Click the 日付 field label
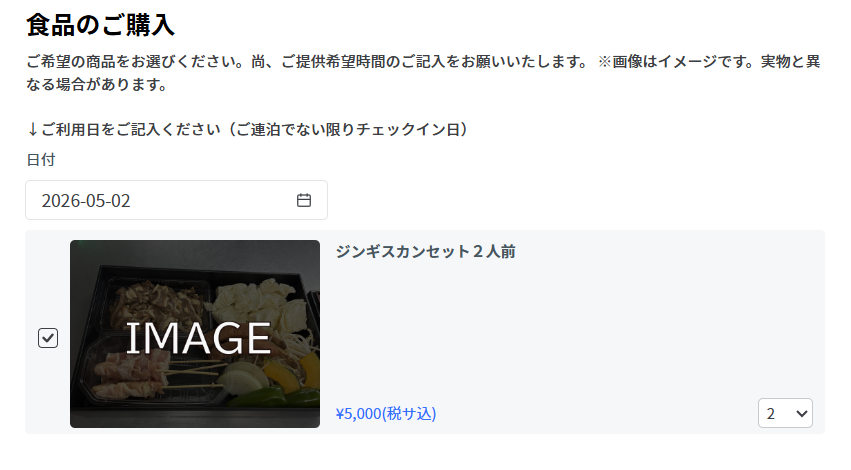This screenshot has height=470, width=851. pos(40,159)
